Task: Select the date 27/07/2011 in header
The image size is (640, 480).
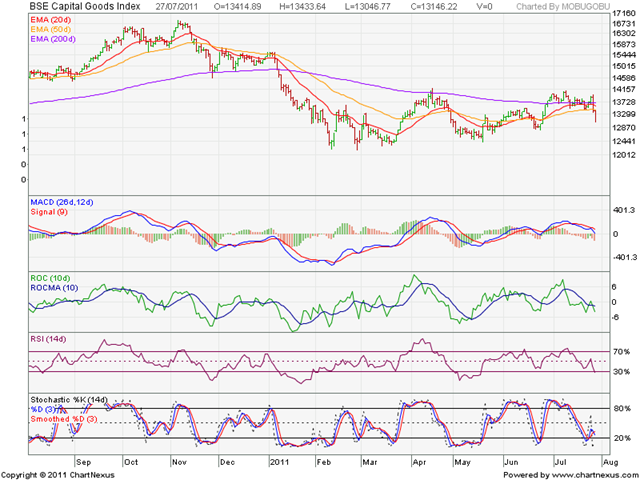Action: tap(176, 7)
